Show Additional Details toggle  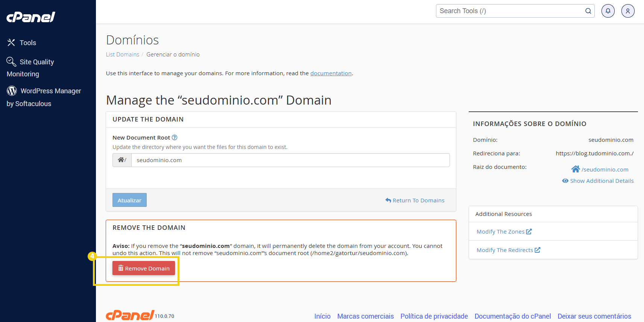point(598,181)
